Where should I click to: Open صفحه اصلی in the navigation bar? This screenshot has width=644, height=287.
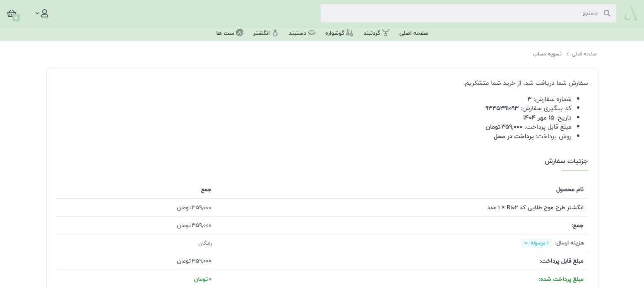[413, 33]
